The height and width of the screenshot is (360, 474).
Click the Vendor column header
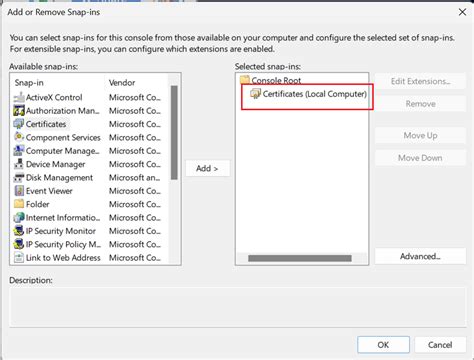click(x=122, y=83)
